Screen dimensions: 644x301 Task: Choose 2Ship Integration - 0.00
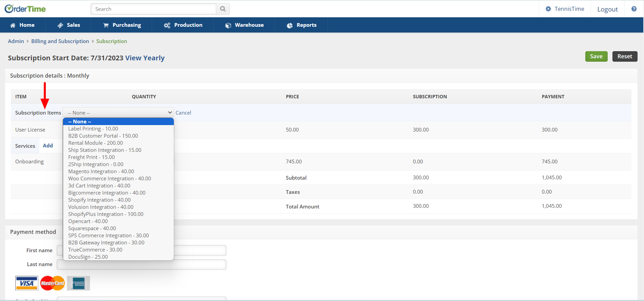point(118,164)
